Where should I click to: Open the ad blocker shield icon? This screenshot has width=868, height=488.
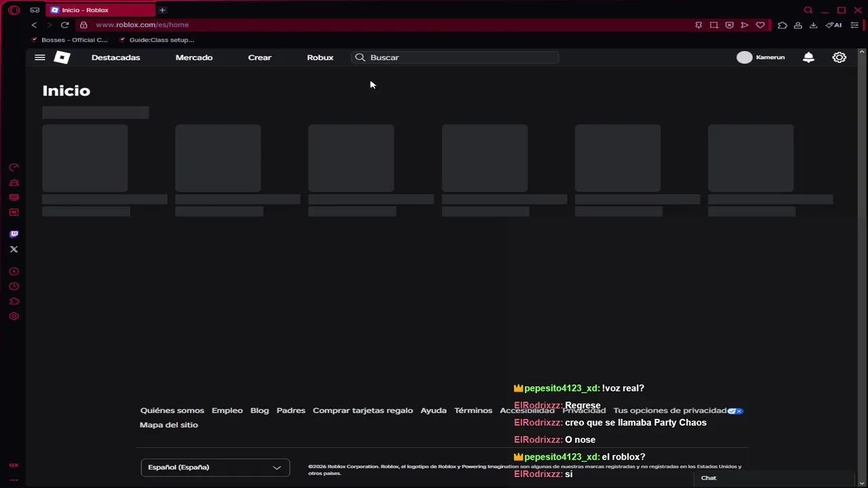(729, 25)
